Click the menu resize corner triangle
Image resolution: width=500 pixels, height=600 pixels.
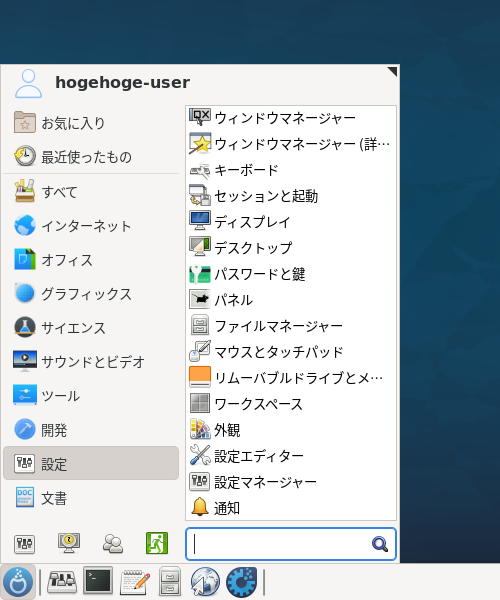tap(393, 71)
